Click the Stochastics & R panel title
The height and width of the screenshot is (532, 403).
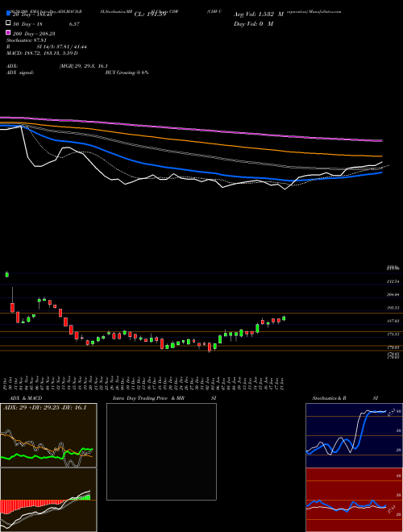click(329, 398)
